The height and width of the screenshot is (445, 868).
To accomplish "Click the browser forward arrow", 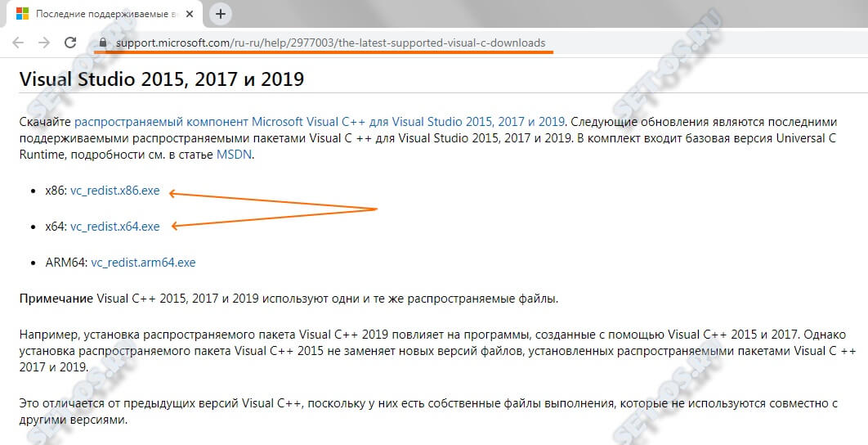I will pyautogui.click(x=44, y=43).
